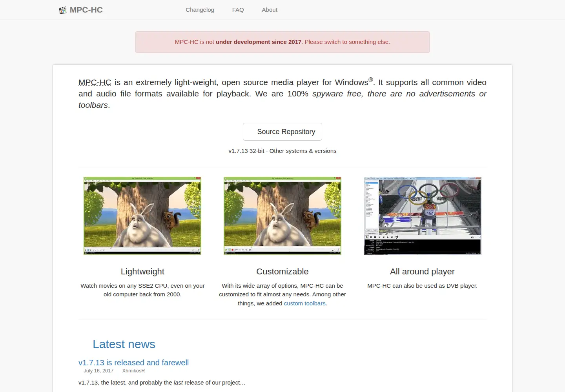Open the Changelog page

[x=200, y=10]
